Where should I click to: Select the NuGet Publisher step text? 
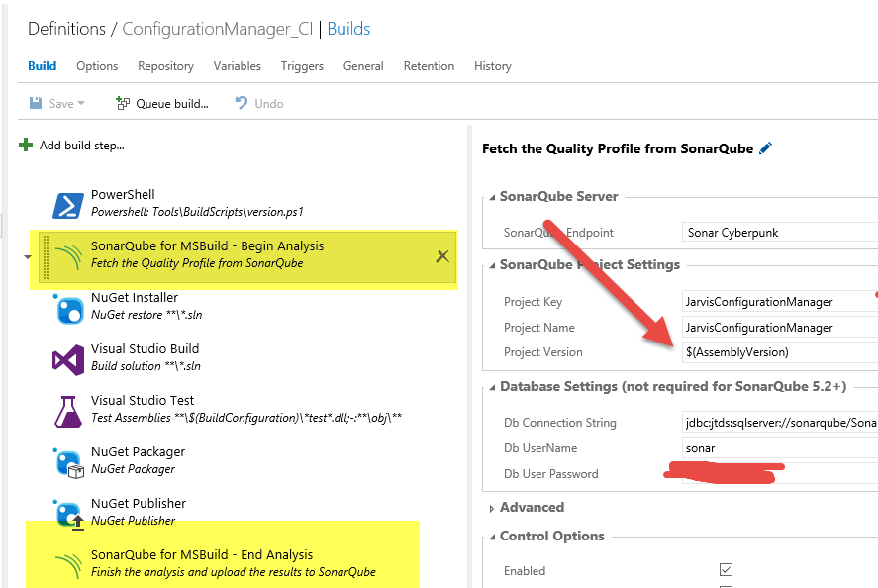pos(139,513)
